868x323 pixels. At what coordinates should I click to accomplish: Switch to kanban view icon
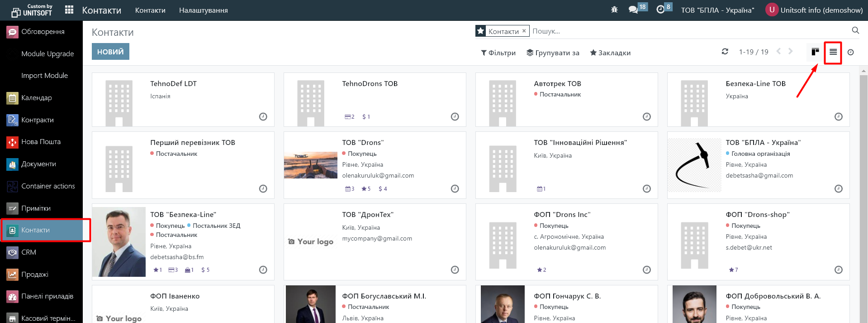pyautogui.click(x=815, y=52)
